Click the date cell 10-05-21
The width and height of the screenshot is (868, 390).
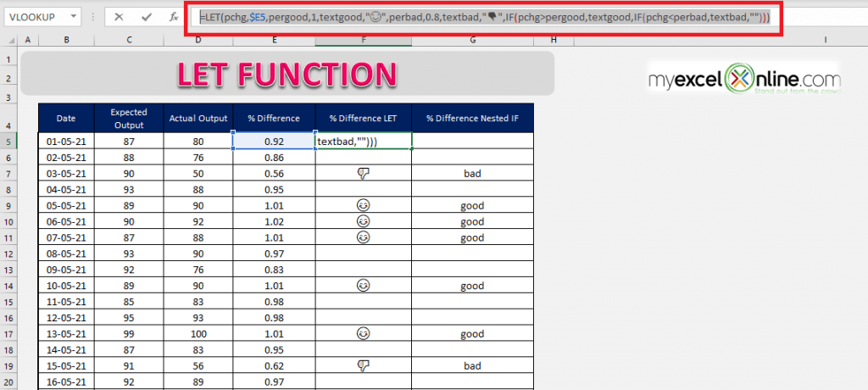point(66,286)
